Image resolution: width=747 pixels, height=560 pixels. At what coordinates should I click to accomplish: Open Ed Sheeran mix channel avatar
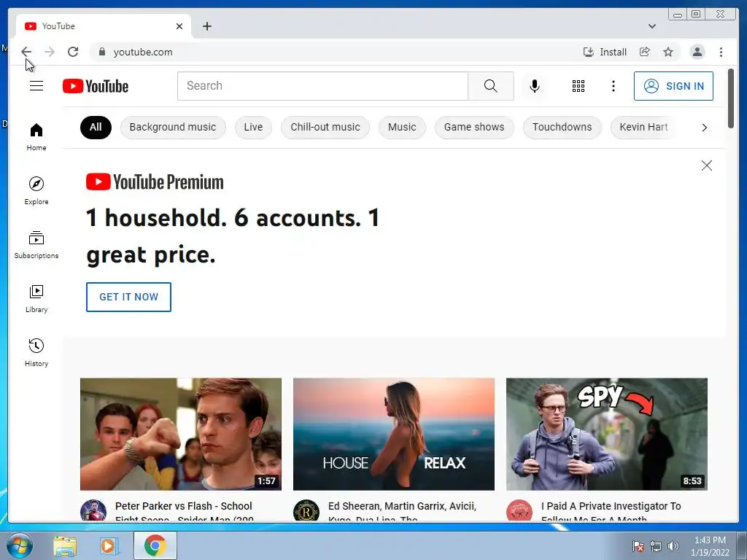(x=306, y=510)
